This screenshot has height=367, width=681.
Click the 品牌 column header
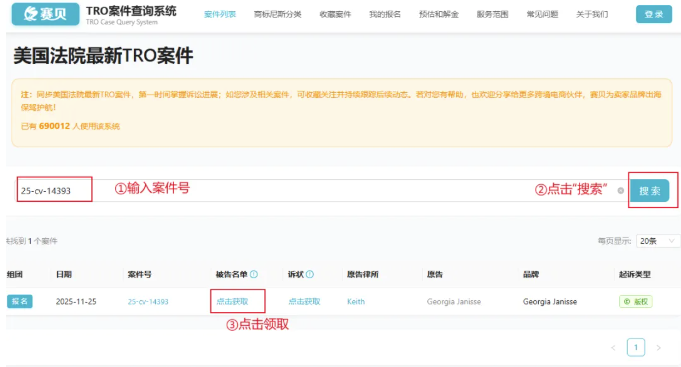531,274
